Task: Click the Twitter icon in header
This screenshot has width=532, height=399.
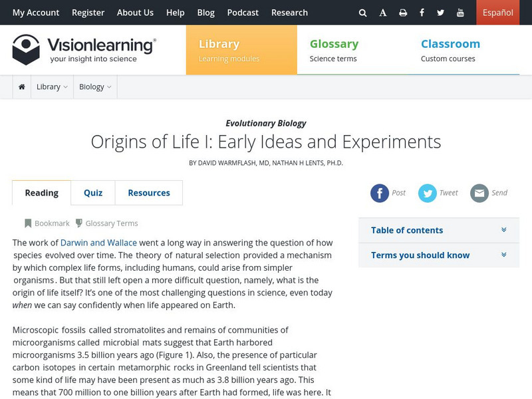Action: [x=441, y=12]
